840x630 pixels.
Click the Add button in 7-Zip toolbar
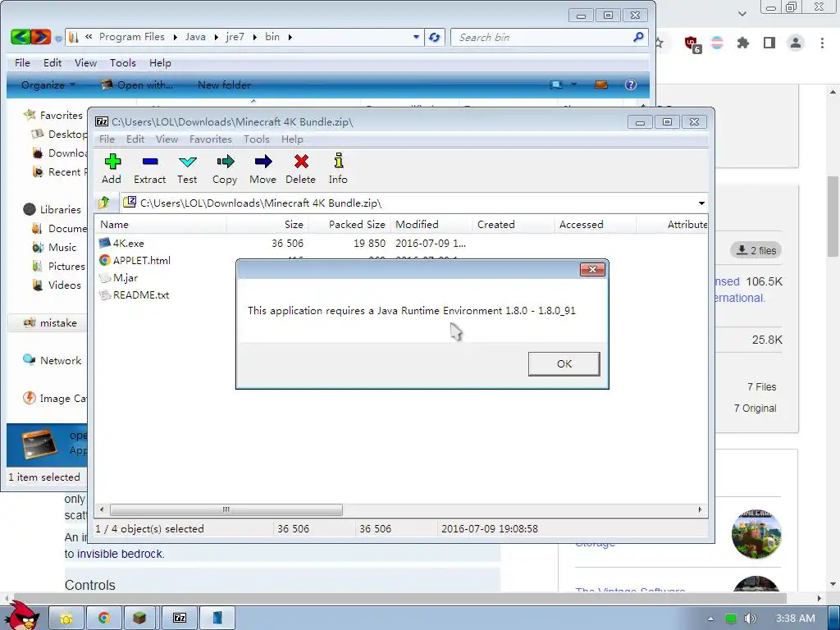(112, 169)
